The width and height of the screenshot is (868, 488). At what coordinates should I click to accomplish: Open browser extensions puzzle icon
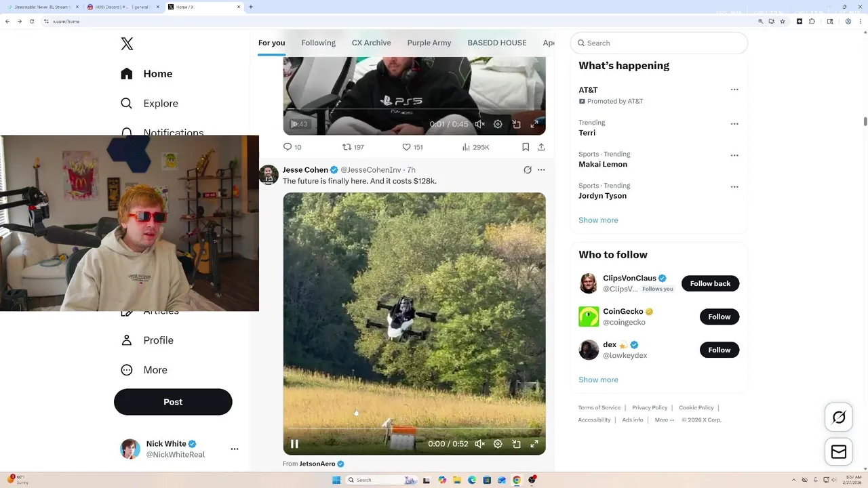coord(812,21)
